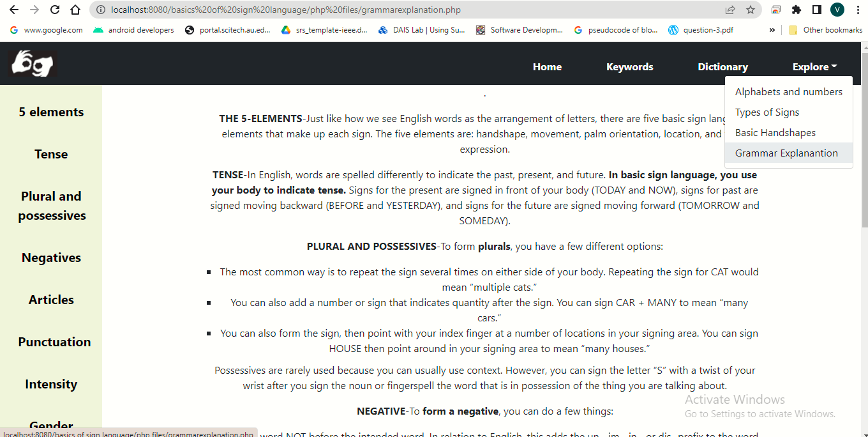Open pseudocode of blo... bookmark
This screenshot has height=437, width=868.
(617, 30)
